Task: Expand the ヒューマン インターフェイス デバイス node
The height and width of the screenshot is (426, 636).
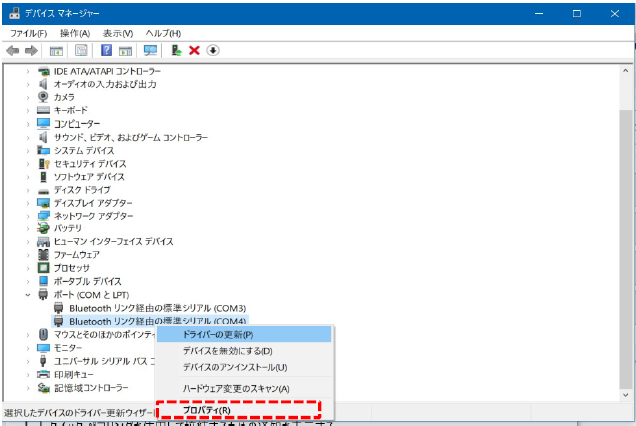Action: (x=28, y=242)
